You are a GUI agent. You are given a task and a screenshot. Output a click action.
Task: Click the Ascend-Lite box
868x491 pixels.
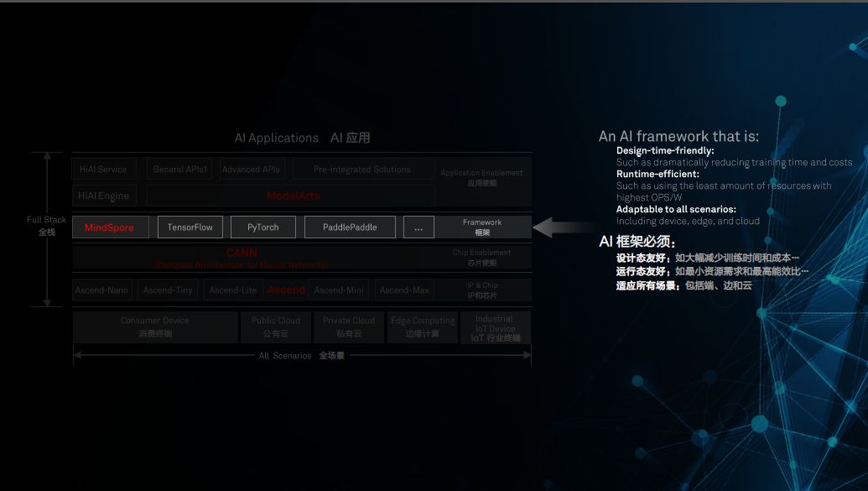233,290
